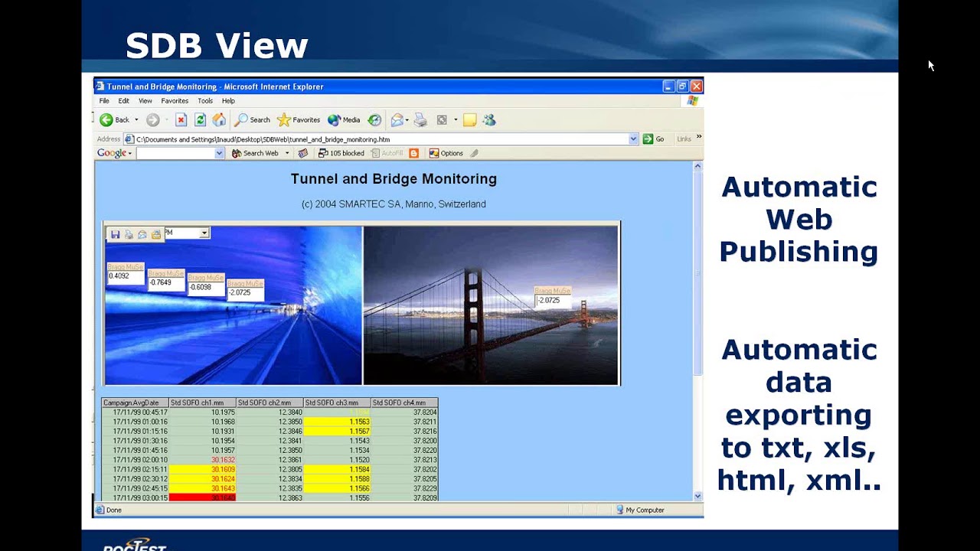Image resolution: width=980 pixels, height=551 pixels.
Task: Click the green Back arrow icon
Action: (x=106, y=119)
